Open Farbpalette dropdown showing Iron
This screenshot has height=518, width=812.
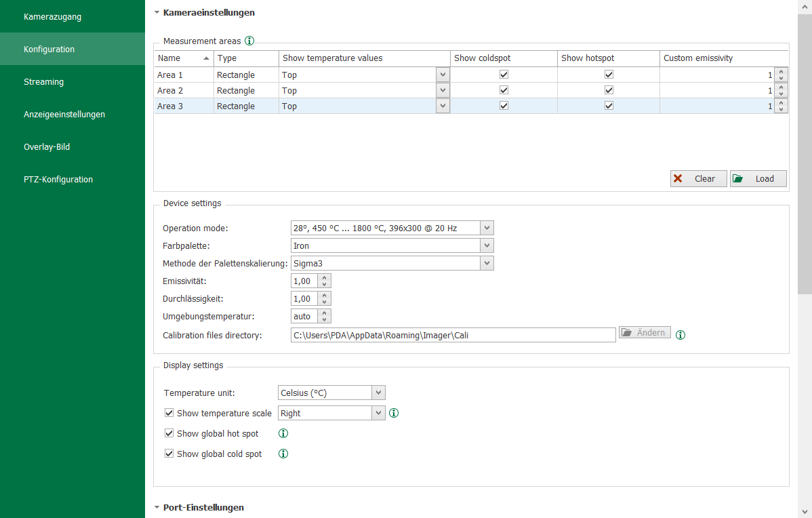tap(487, 245)
